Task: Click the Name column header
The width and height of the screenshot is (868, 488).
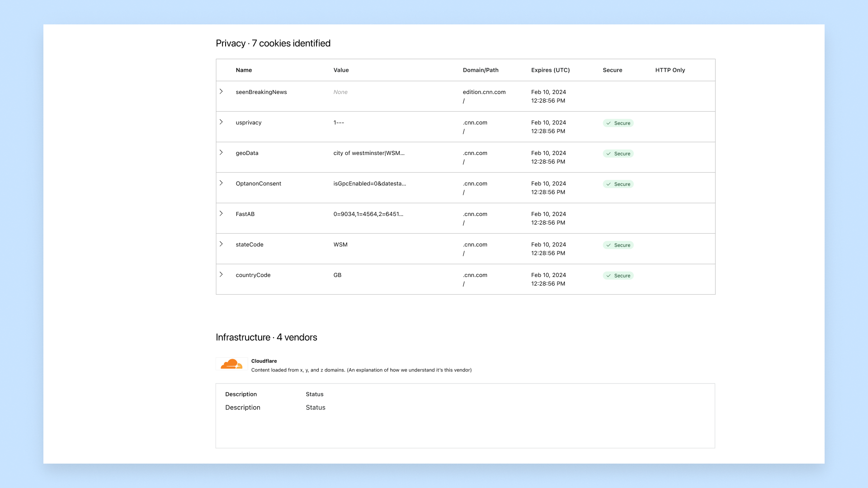Action: [244, 70]
